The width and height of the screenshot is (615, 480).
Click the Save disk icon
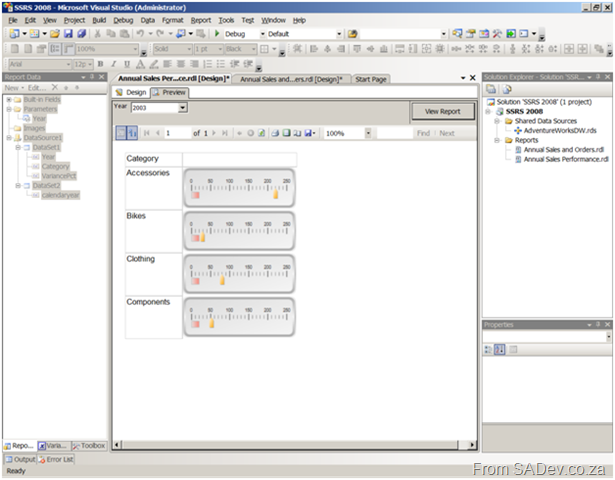point(68,34)
